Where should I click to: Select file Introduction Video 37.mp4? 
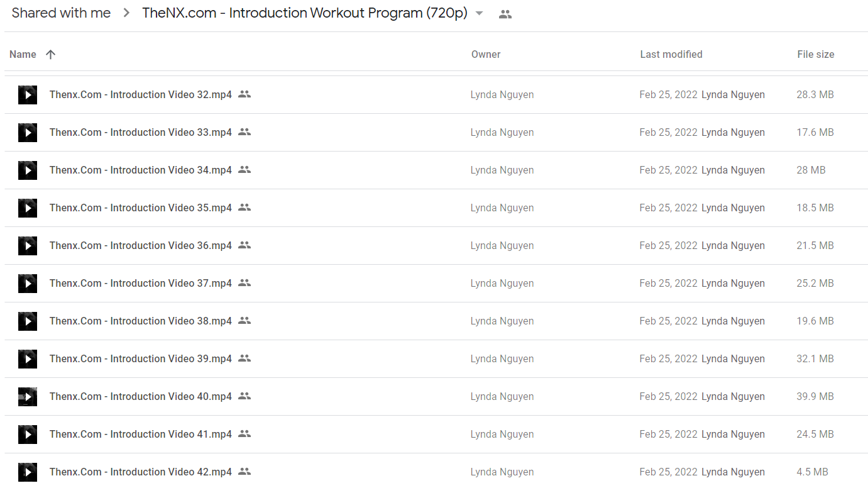141,283
